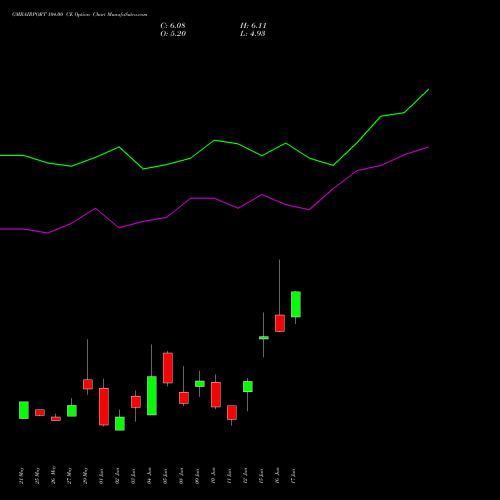Select the close value C: 6.08
Viewport: 500px width, 500px height.
pos(173,26)
